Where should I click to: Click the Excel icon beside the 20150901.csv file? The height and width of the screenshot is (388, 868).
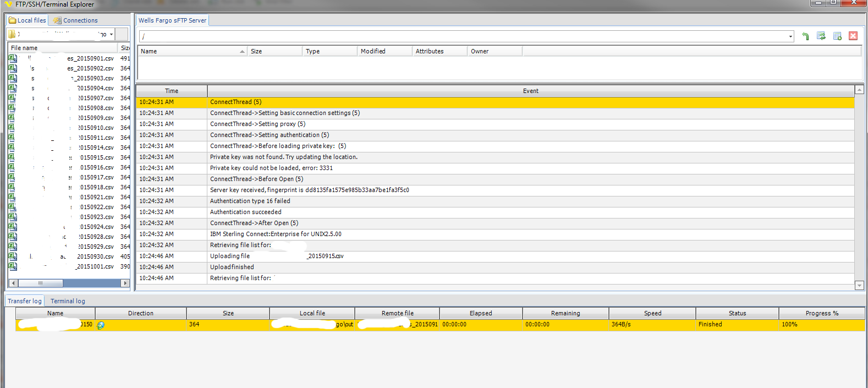[13, 58]
